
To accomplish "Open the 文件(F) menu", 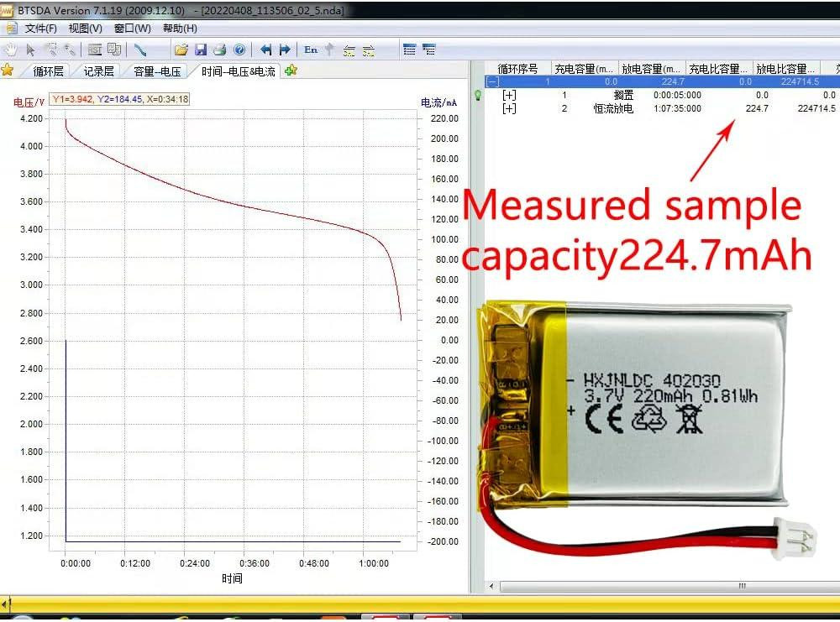I will (40, 29).
